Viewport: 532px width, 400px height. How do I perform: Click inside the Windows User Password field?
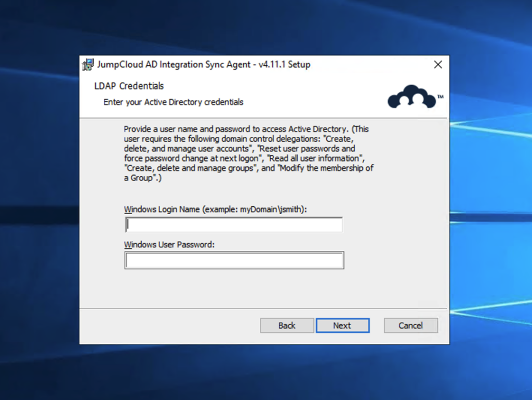tap(233, 260)
